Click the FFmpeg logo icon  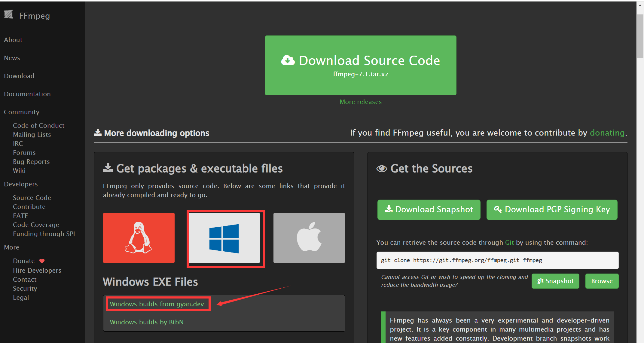pos(9,14)
